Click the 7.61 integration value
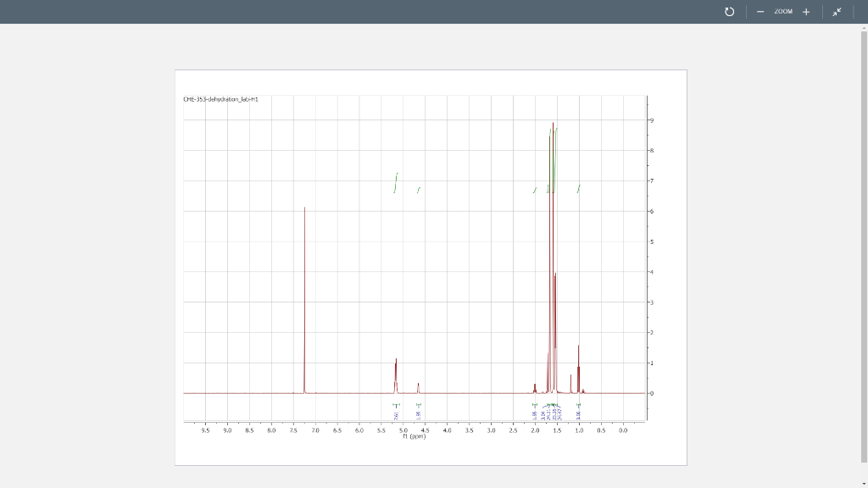The image size is (868, 488). tap(397, 415)
